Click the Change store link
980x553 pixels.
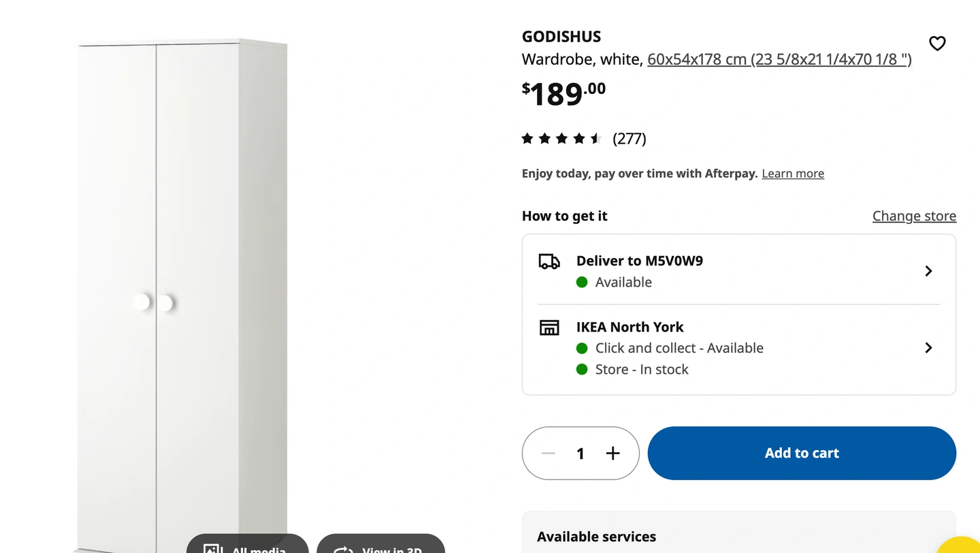[914, 216]
